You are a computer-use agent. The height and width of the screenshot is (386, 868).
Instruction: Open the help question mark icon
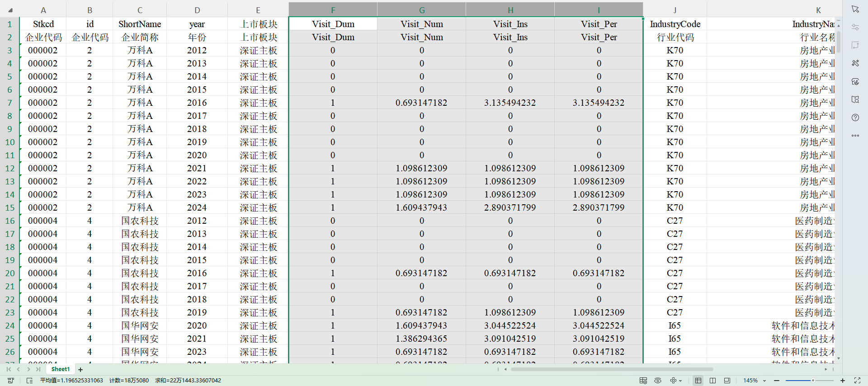tap(855, 118)
